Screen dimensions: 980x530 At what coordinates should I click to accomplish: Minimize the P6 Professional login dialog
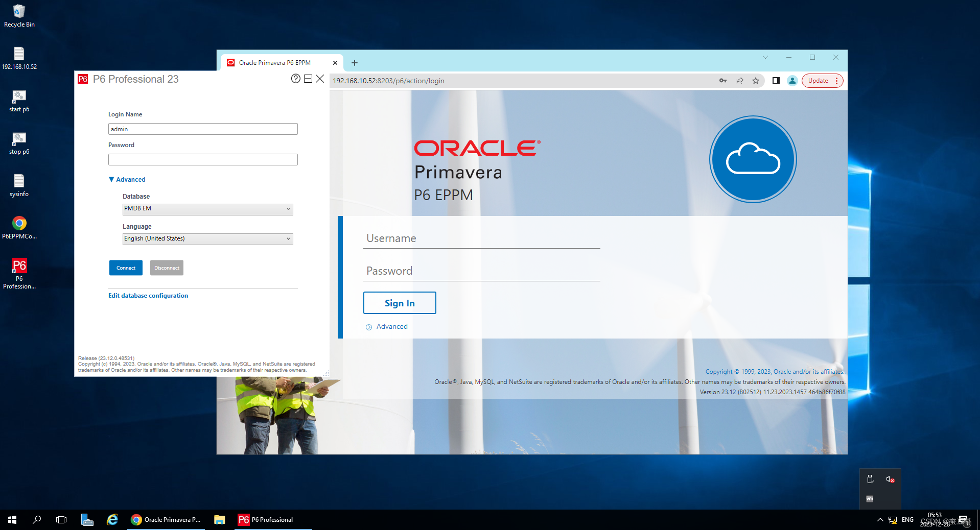click(308, 79)
